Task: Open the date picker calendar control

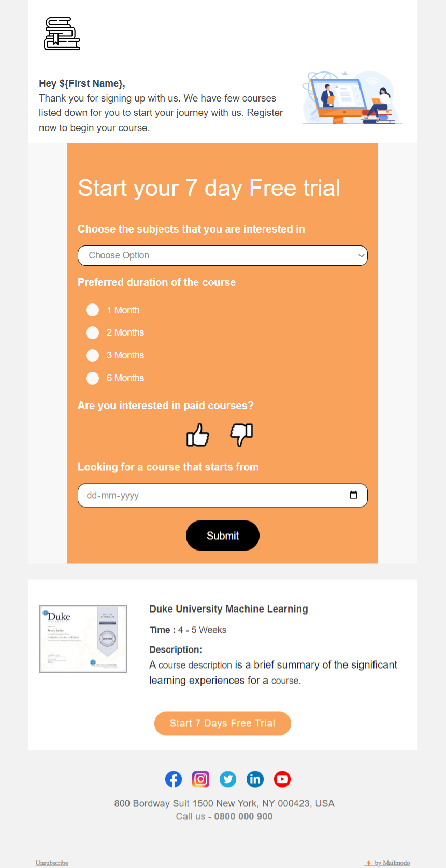Action: [x=354, y=495]
